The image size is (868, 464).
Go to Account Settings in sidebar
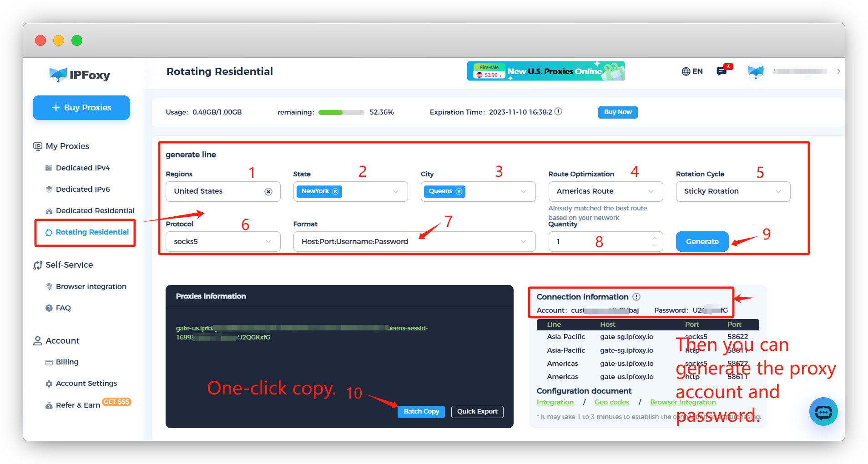click(x=86, y=383)
